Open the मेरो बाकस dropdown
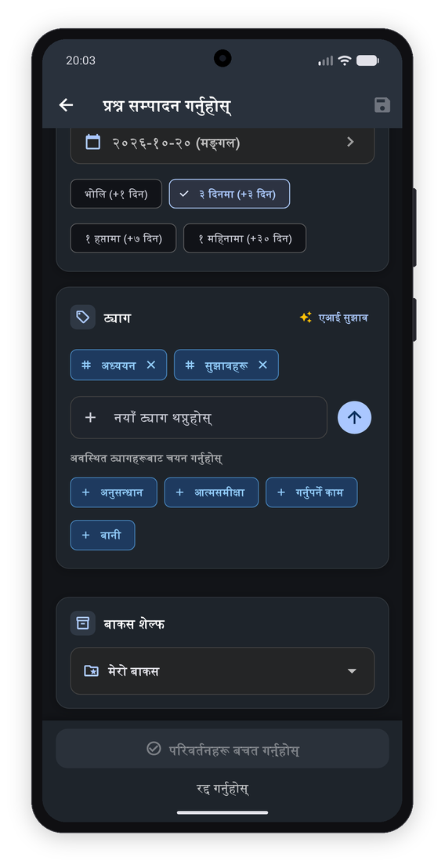 click(222, 671)
